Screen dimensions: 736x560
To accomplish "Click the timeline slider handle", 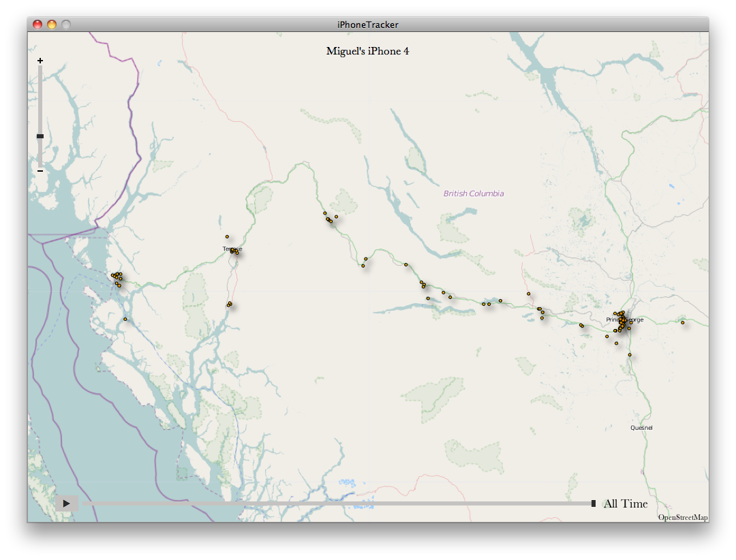I will (x=594, y=503).
